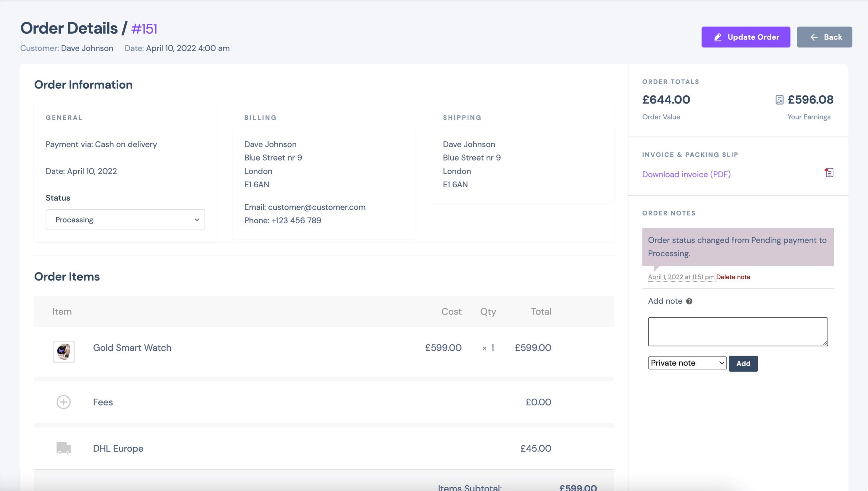The width and height of the screenshot is (868, 491).
Task: Click the DHL Europe truck icon
Action: (x=63, y=448)
